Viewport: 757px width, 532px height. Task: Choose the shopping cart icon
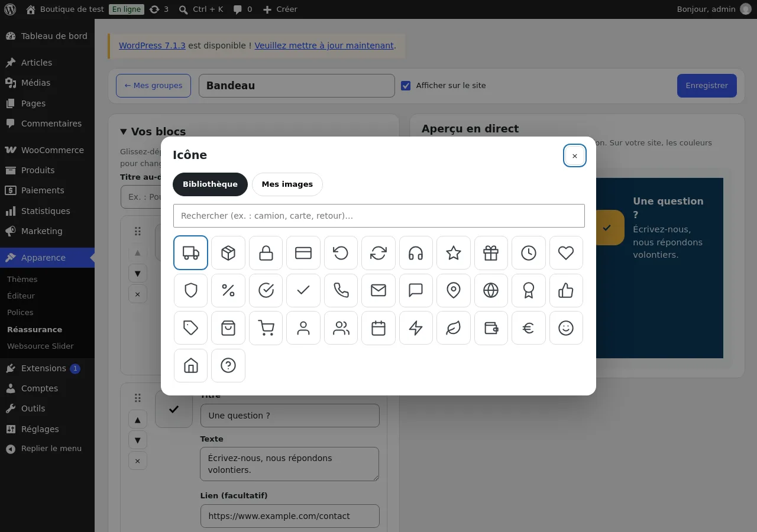[266, 328]
